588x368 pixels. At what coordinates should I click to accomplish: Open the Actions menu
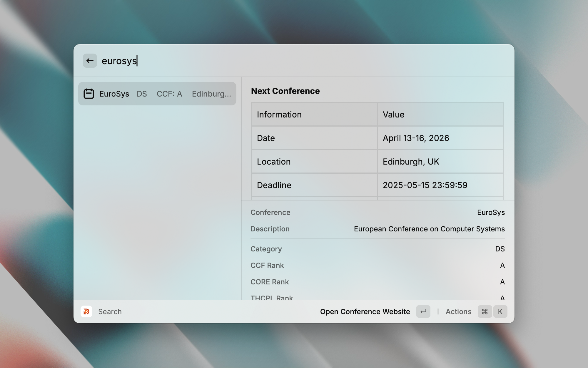point(458,311)
